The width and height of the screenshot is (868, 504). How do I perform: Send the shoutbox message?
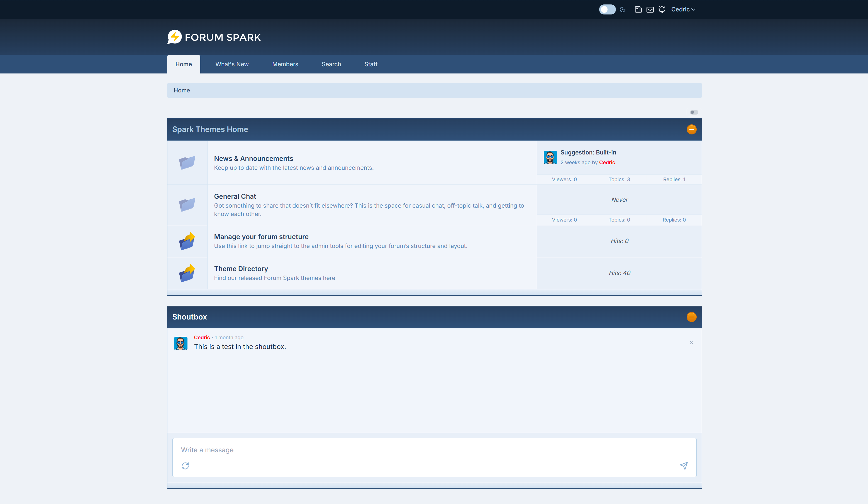tap(684, 466)
